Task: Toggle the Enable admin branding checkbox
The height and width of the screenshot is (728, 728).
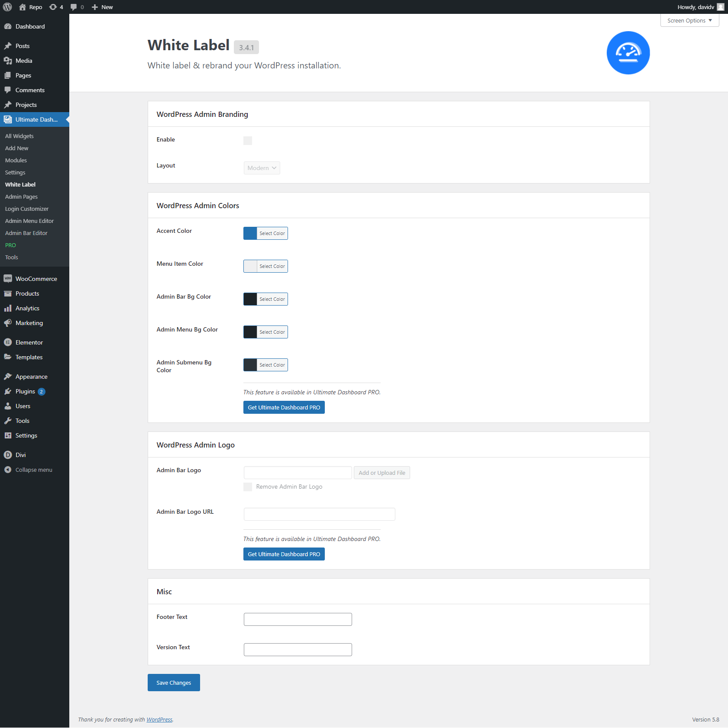Action: tap(248, 141)
